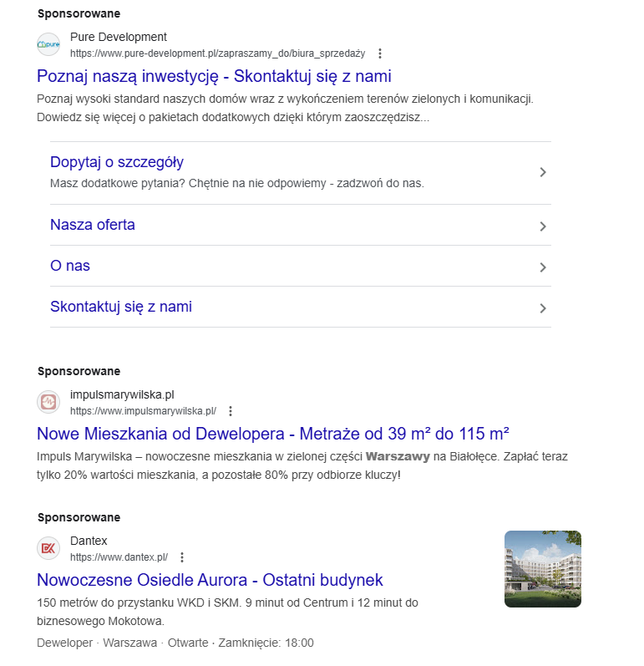644x666 pixels.
Task: Open the Dopytaj o szczegóły sitelink
Action: point(117,162)
